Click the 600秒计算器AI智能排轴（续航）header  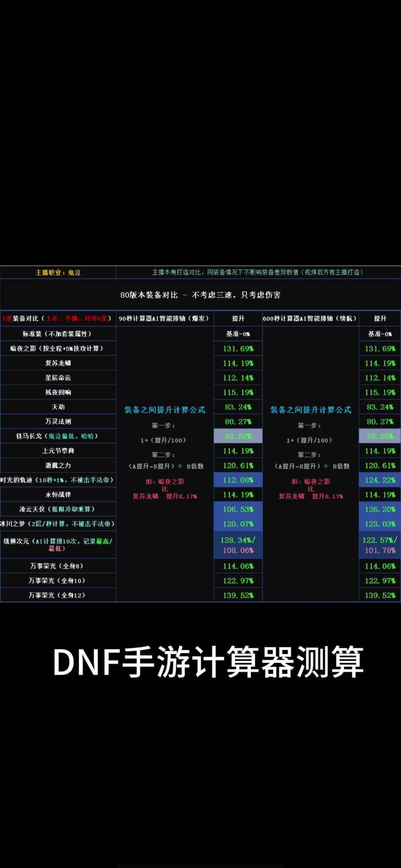coord(310,319)
